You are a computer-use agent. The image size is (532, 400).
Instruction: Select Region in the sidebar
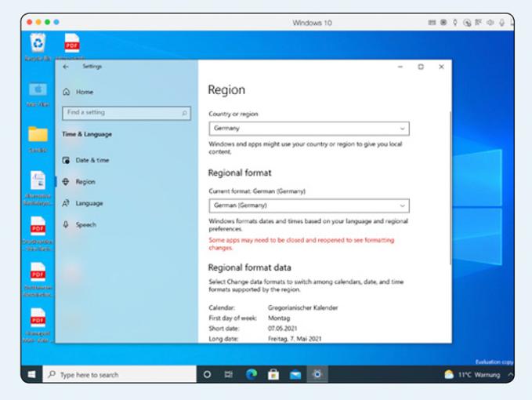click(79, 182)
